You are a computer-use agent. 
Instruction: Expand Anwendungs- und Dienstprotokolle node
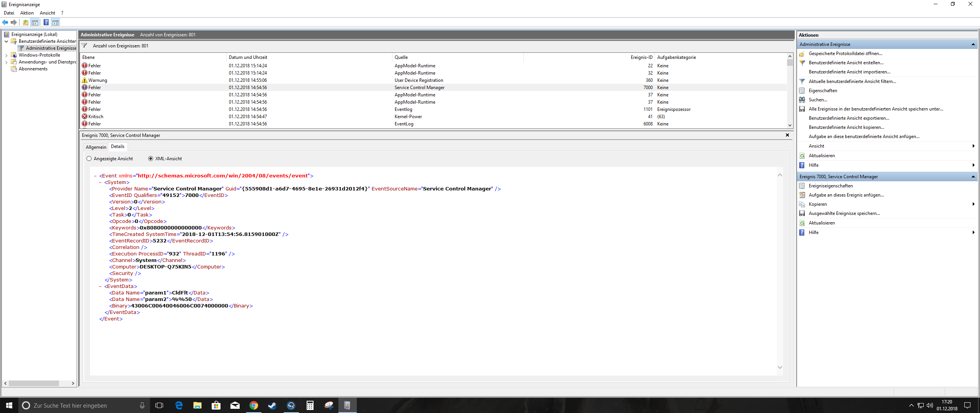pyautogui.click(x=6, y=62)
